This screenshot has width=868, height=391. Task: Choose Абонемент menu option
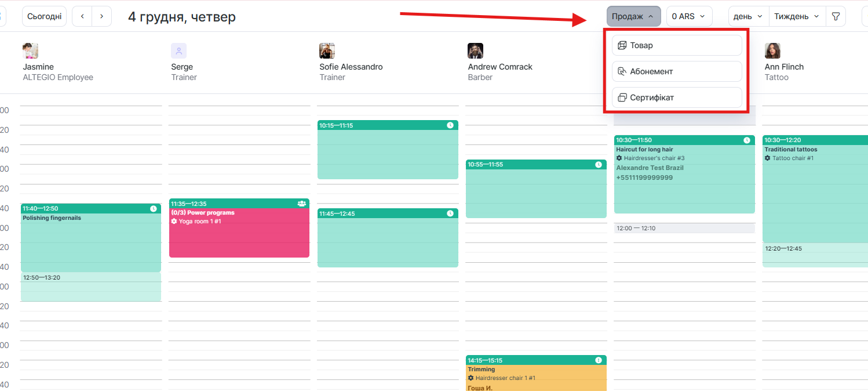[677, 71]
